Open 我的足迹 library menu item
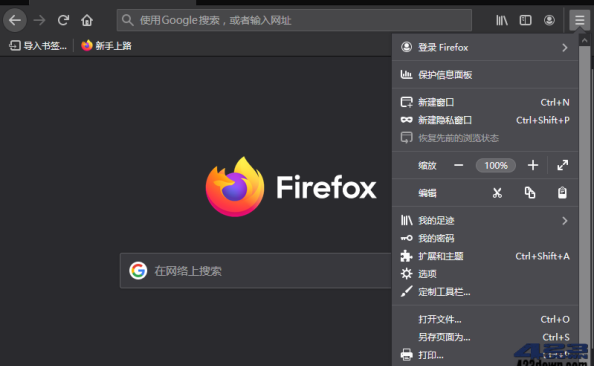 click(x=485, y=221)
